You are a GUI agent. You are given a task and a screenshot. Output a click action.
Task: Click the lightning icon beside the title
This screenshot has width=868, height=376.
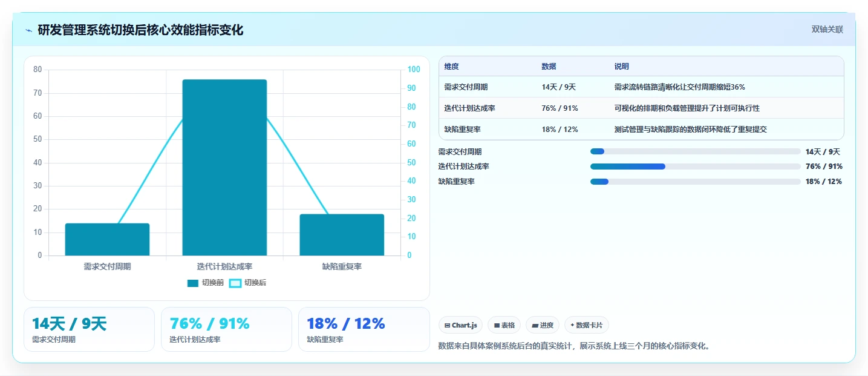point(29,30)
